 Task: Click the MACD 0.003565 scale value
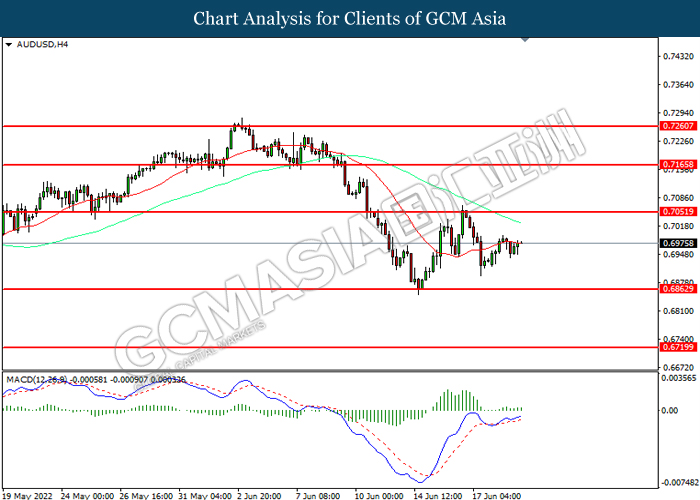(679, 378)
